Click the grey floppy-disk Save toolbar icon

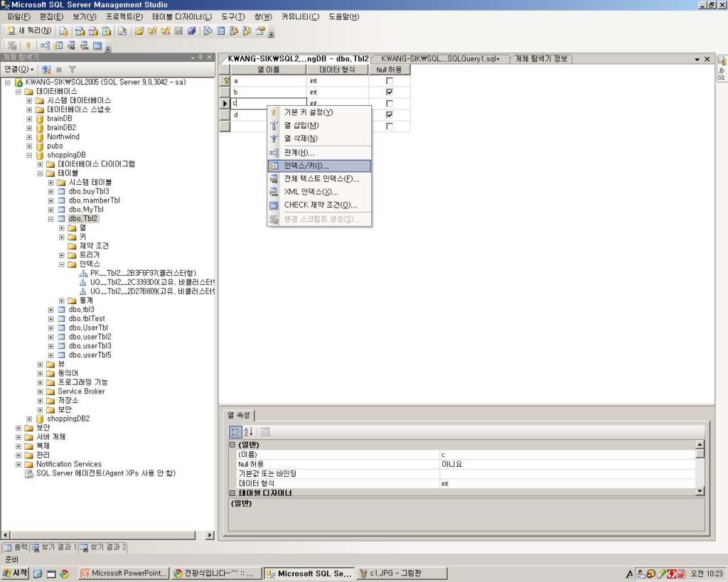click(178, 31)
